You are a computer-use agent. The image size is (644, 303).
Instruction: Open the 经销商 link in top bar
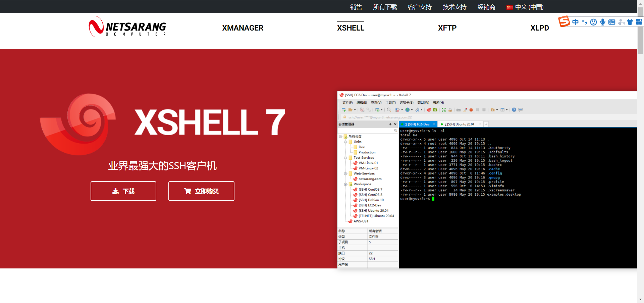click(x=486, y=7)
